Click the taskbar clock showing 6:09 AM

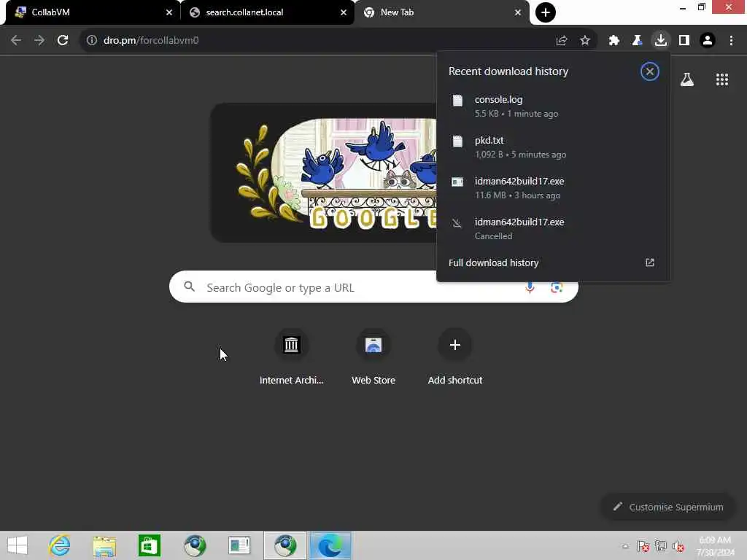(x=715, y=546)
